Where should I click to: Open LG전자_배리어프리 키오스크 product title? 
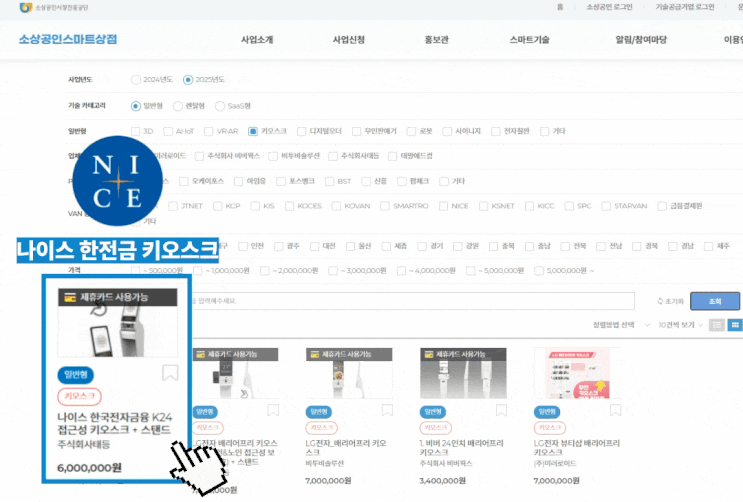click(x=346, y=447)
